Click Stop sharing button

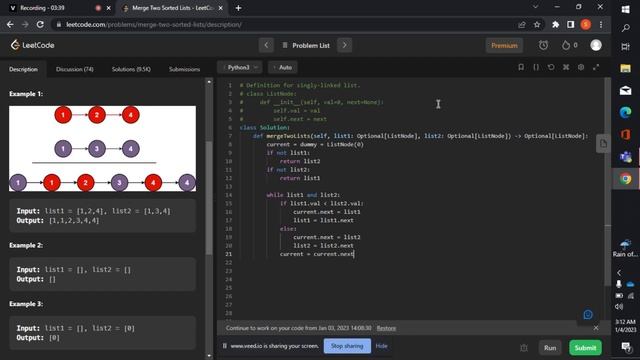point(347,346)
